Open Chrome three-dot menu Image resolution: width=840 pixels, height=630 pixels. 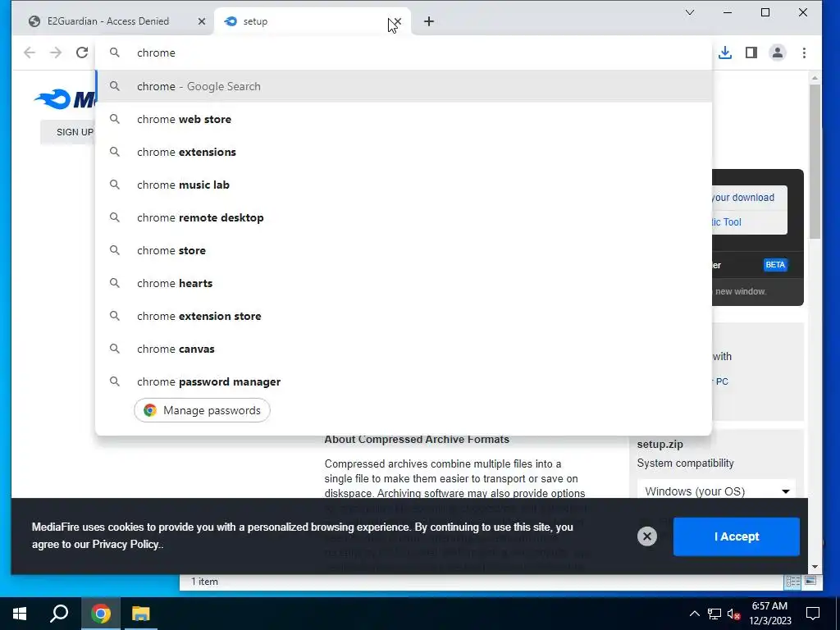tap(804, 52)
